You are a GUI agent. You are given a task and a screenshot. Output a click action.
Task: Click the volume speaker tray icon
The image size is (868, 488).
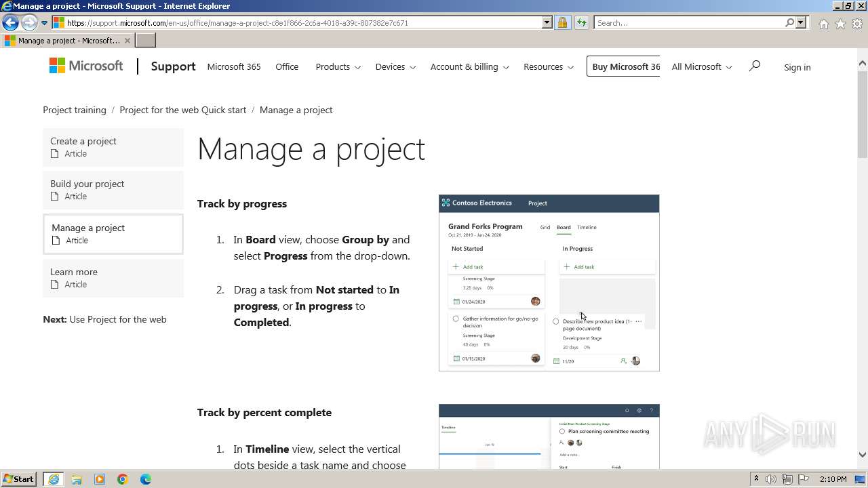click(771, 479)
